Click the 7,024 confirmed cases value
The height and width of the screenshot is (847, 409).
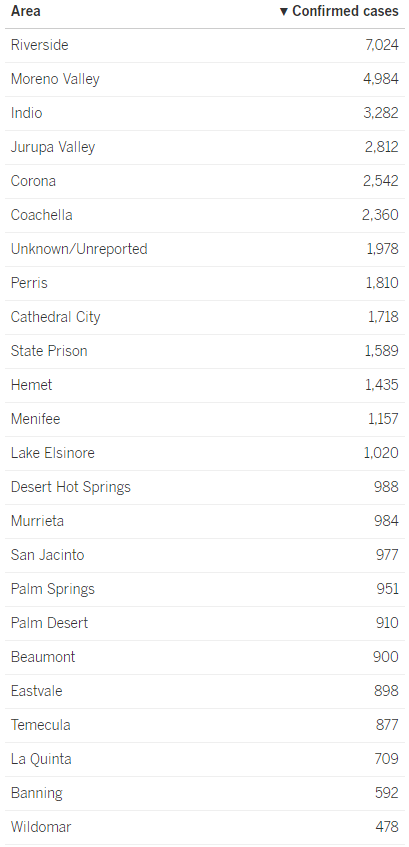click(x=382, y=45)
